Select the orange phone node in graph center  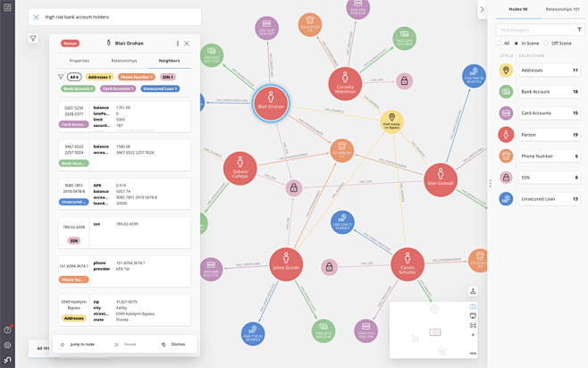pos(341,150)
